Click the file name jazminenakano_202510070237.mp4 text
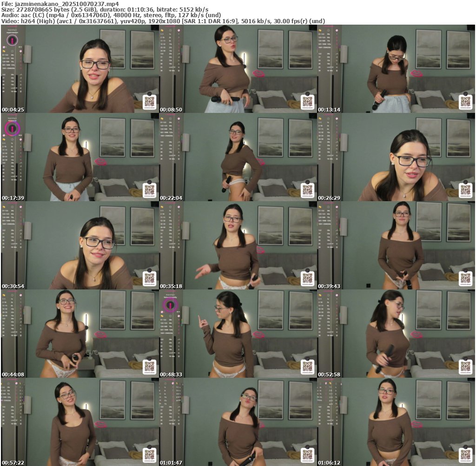The image size is (476, 466). click(66, 4)
